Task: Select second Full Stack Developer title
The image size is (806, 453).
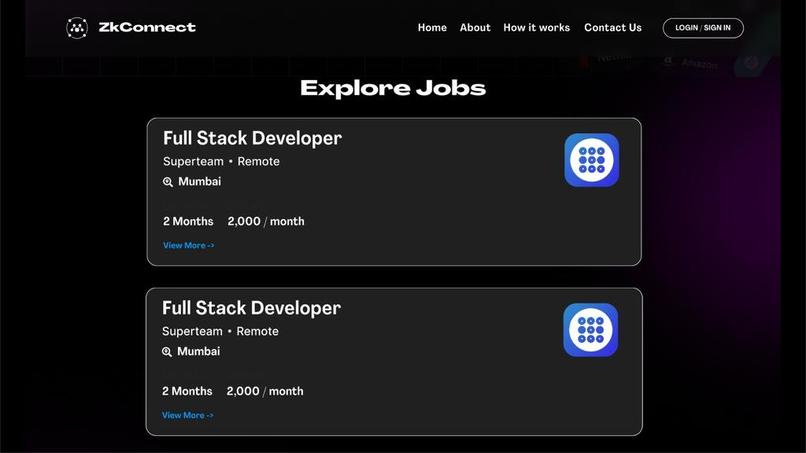Action: tap(251, 308)
